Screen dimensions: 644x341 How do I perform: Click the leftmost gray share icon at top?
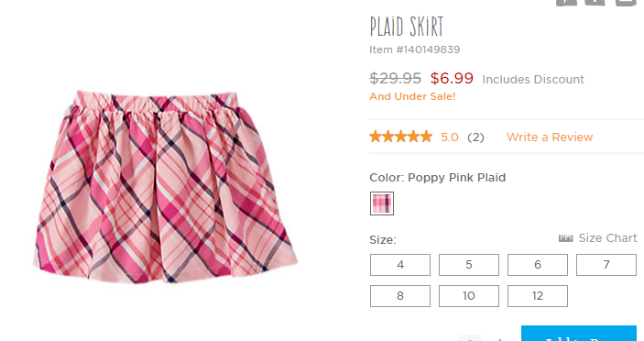tap(566, 2)
